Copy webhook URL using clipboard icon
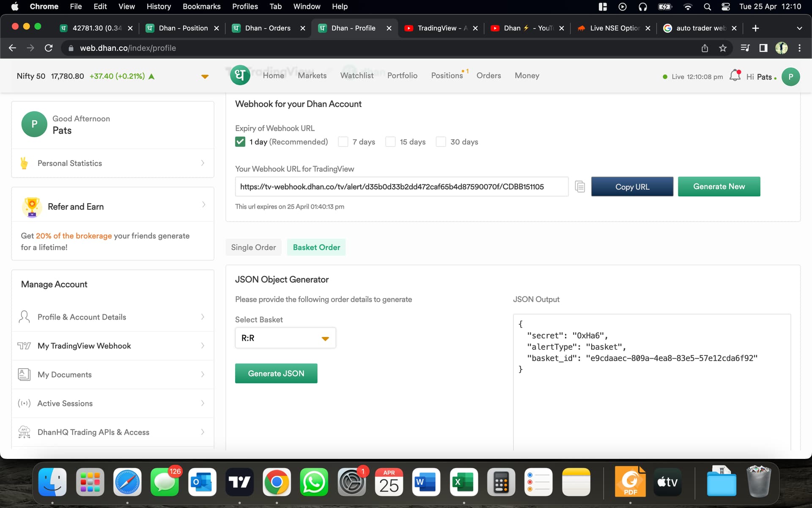Image resolution: width=812 pixels, height=508 pixels. coord(580,186)
